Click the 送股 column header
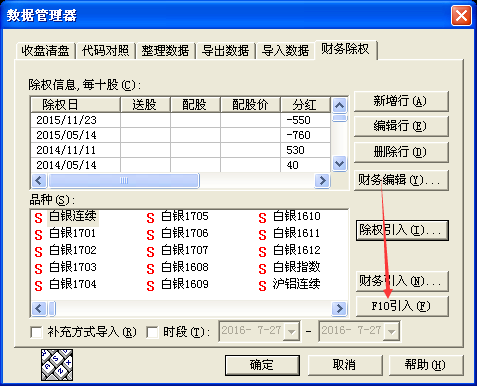Screen dimensions: 477x386 coord(145,105)
